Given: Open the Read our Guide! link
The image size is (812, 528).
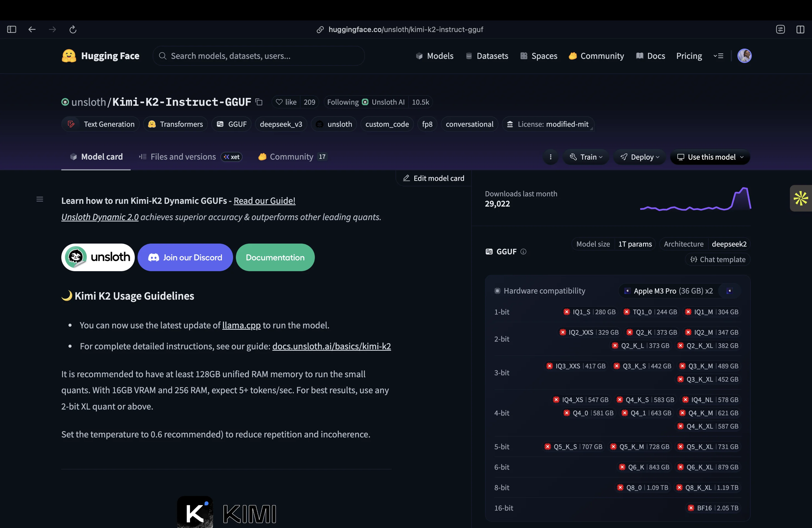Looking at the screenshot, I should tap(264, 200).
